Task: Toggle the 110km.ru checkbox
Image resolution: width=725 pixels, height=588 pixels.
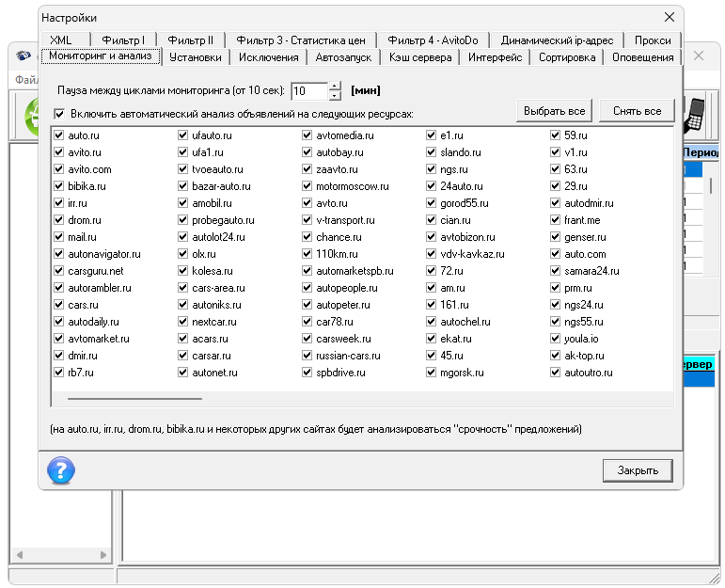Action: click(x=307, y=253)
